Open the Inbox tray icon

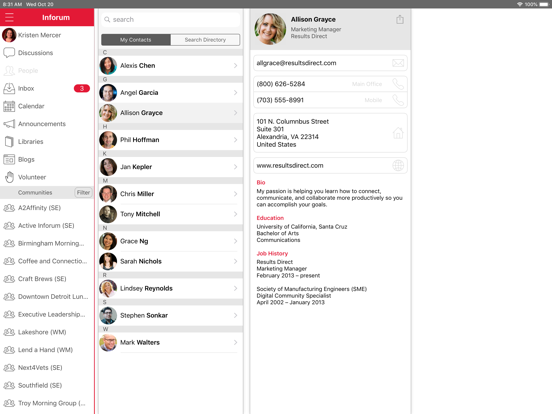(9, 88)
